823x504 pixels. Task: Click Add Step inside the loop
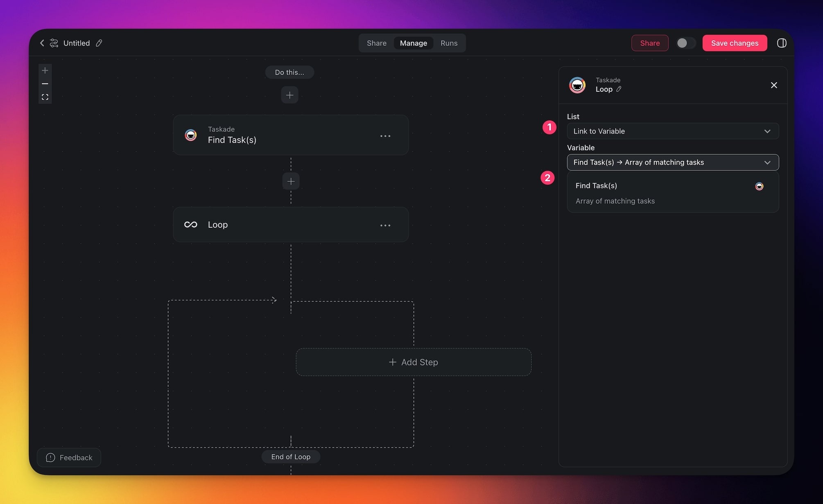414,362
